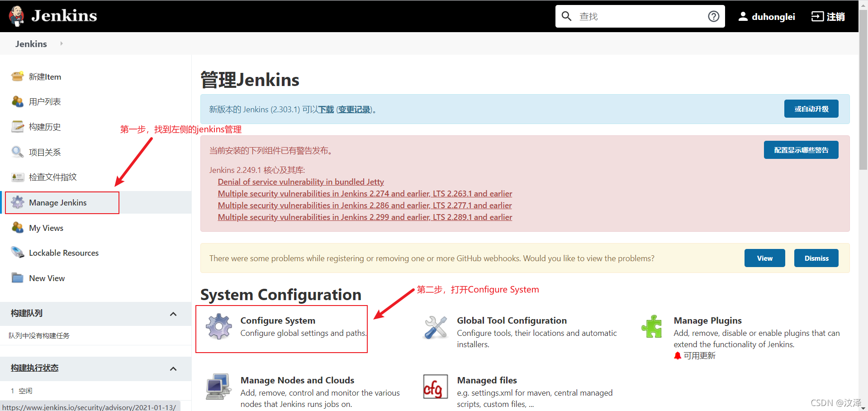
Task: Open the Configure System title link
Action: point(278,320)
